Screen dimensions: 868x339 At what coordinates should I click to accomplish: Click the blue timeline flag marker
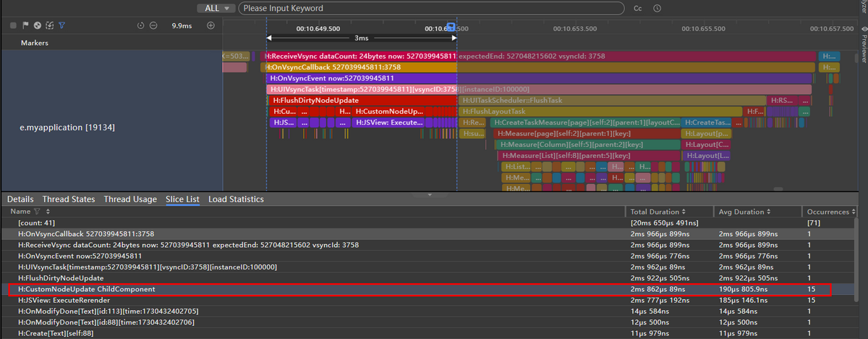(451, 28)
